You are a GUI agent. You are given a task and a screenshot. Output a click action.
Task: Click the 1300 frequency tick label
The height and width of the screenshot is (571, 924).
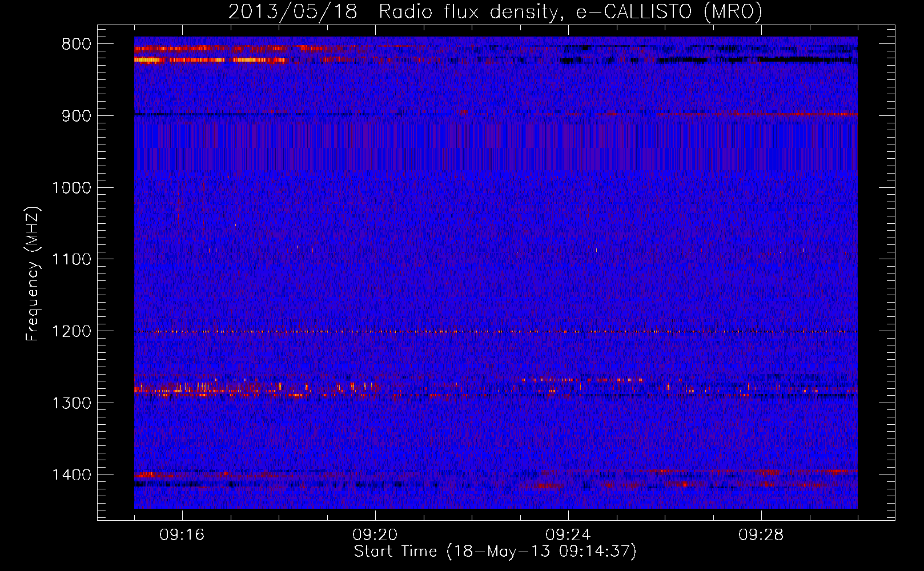point(71,404)
